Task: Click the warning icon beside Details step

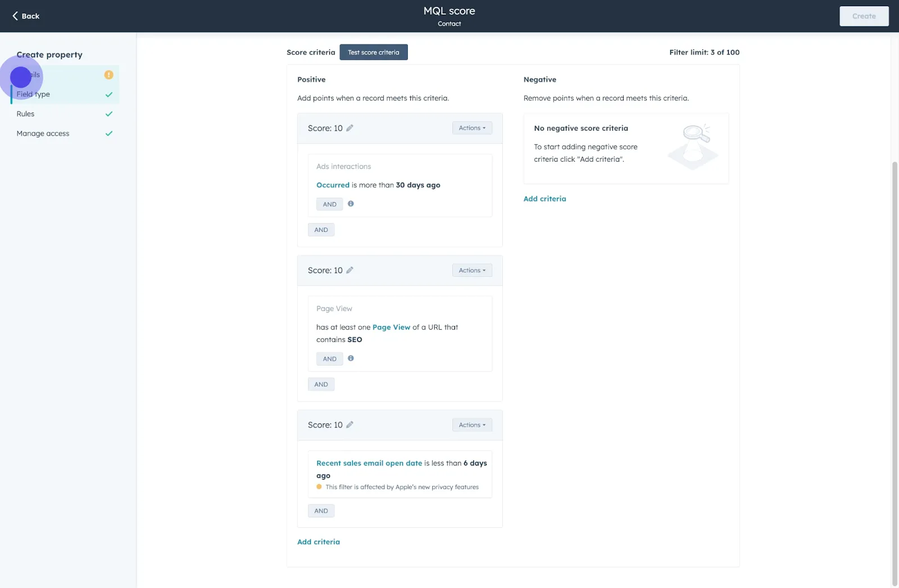Action: tap(109, 75)
